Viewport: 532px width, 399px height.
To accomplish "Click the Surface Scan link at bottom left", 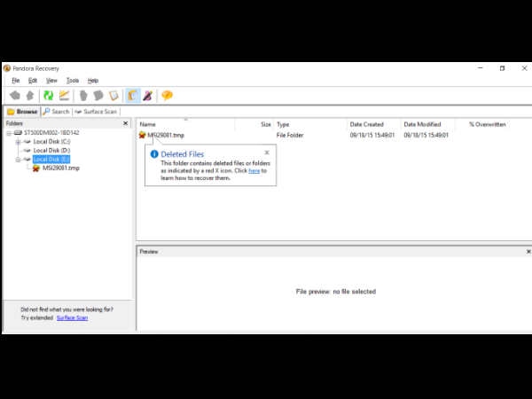I will tap(73, 317).
